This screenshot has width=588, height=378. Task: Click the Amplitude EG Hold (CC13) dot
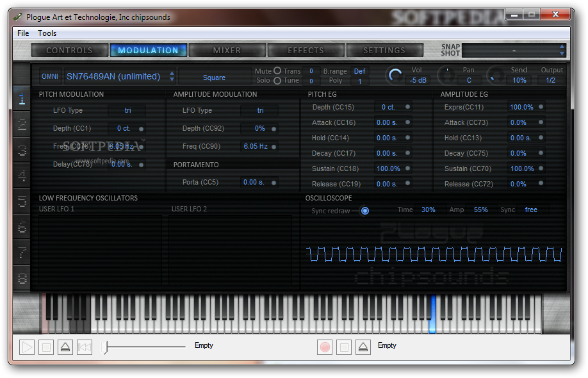[541, 138]
